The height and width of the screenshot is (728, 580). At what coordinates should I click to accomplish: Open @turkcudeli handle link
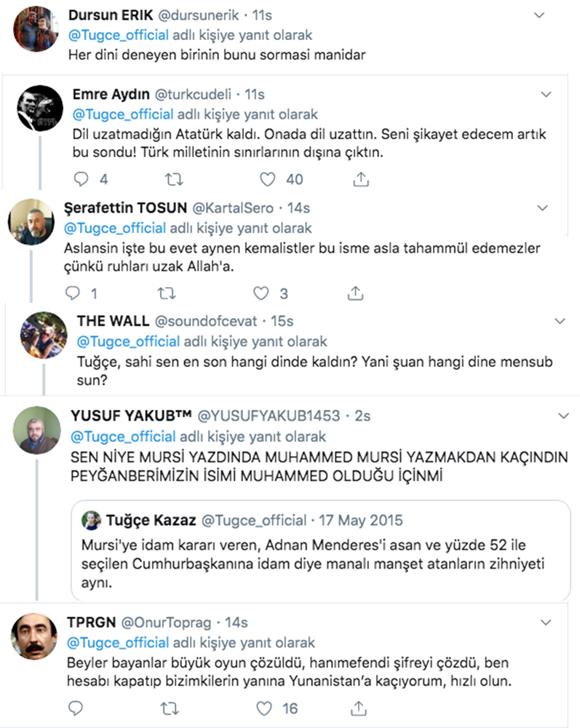[x=203, y=95]
